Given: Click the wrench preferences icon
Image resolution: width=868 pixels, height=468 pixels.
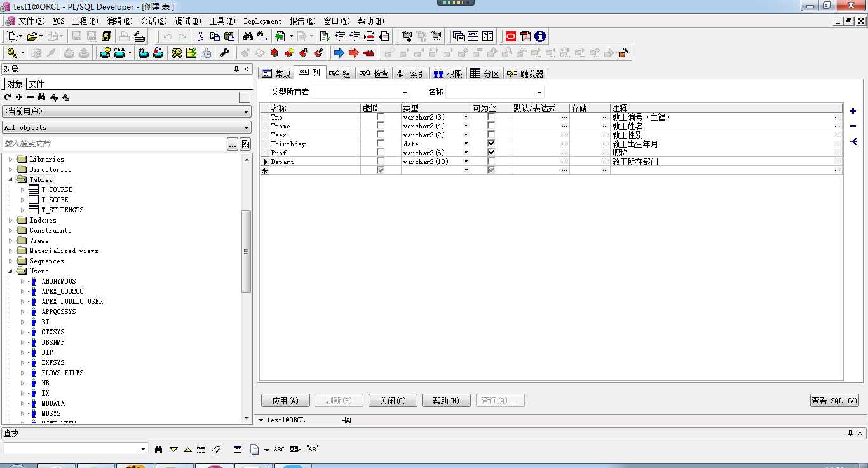Looking at the screenshot, I should [224, 53].
